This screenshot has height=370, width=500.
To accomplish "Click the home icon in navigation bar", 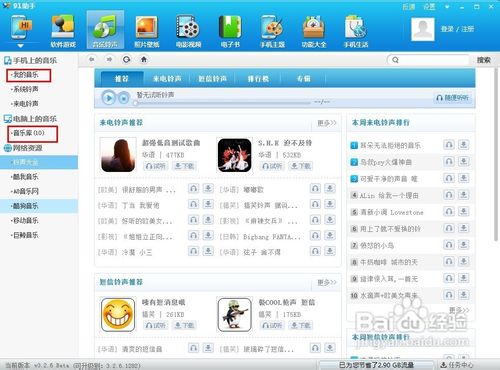I will coord(144,60).
